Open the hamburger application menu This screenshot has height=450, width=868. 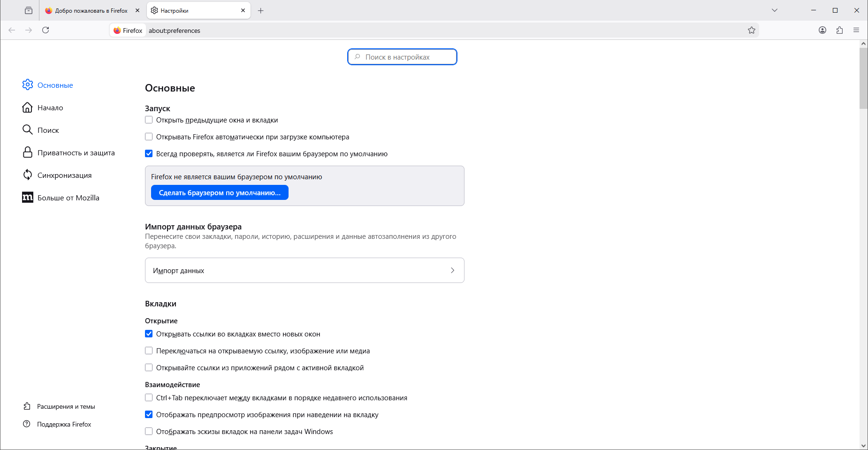856,30
